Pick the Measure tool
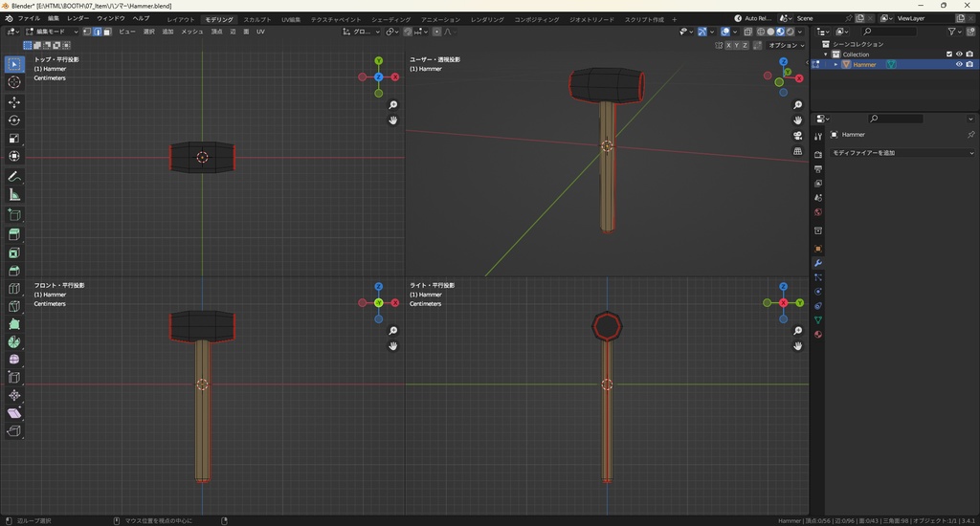This screenshot has width=980, height=526. 14,195
